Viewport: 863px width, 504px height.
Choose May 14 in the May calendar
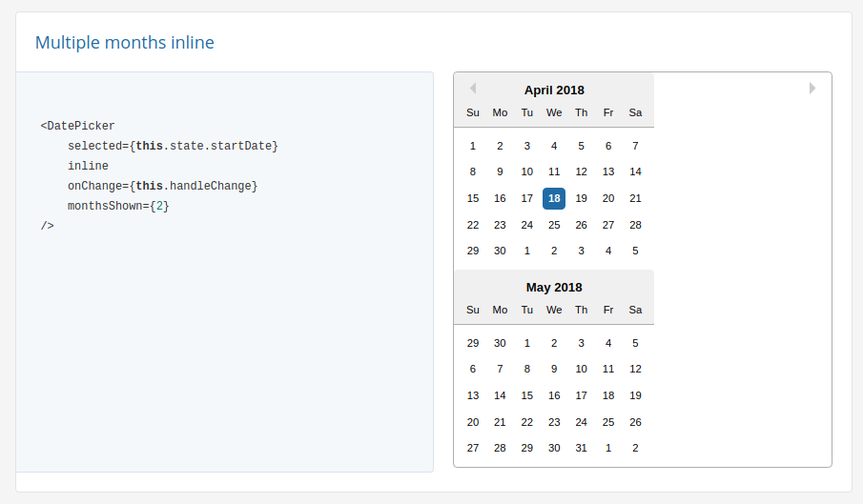[x=500, y=395]
